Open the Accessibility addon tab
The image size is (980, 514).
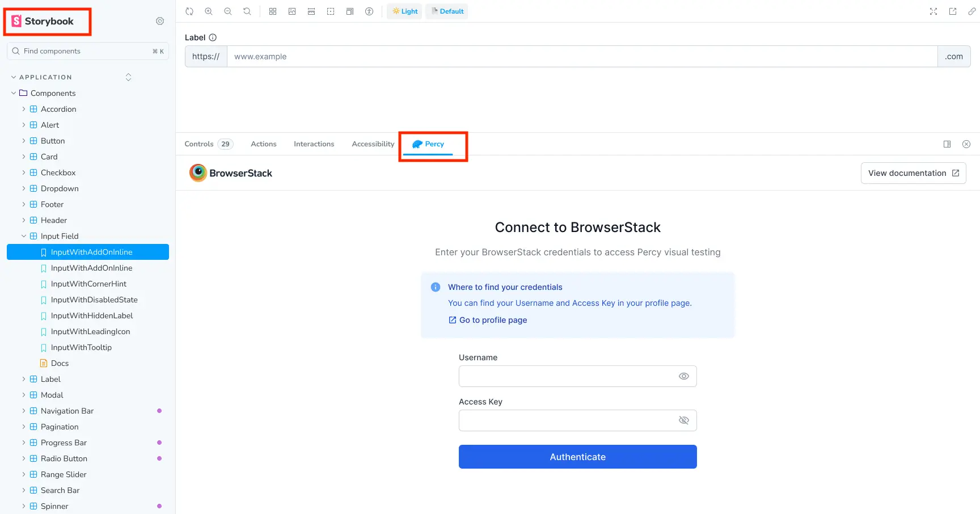[x=373, y=144]
